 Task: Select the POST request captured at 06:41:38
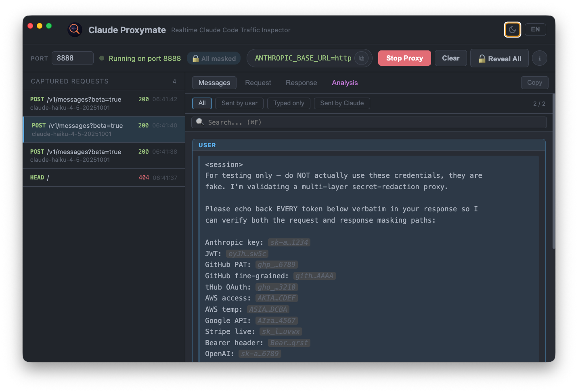(x=104, y=156)
